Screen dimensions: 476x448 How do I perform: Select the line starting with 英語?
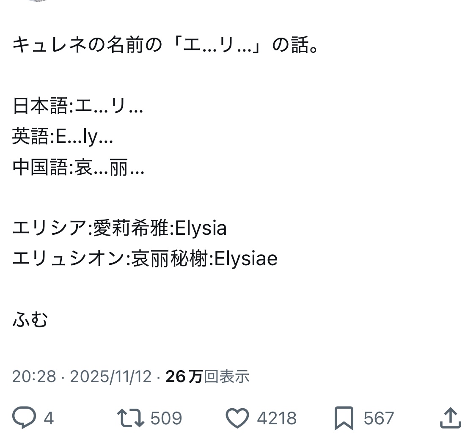[x=63, y=137]
